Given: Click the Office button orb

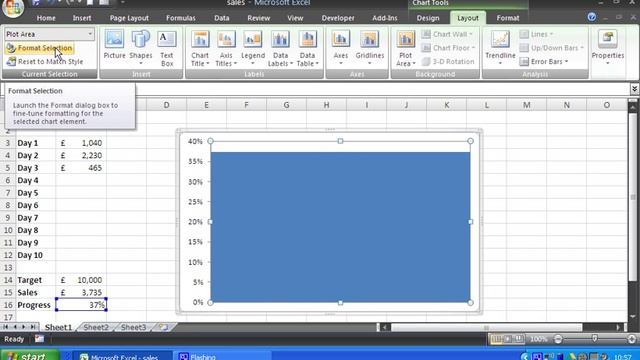Looking at the screenshot, I should [12, 8].
